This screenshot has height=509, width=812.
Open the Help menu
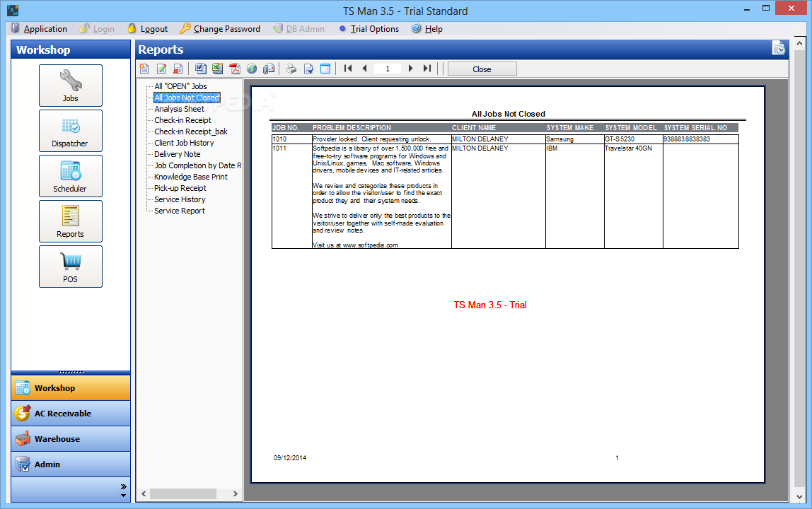427,29
